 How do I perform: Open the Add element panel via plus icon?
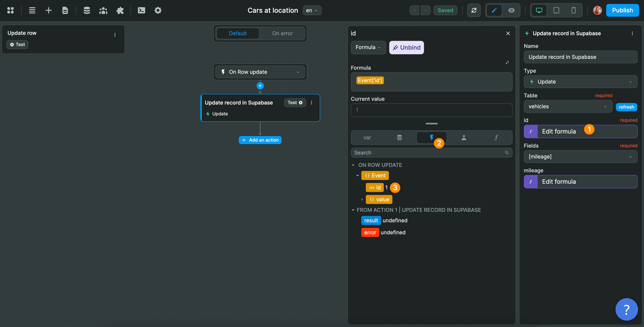point(48,10)
